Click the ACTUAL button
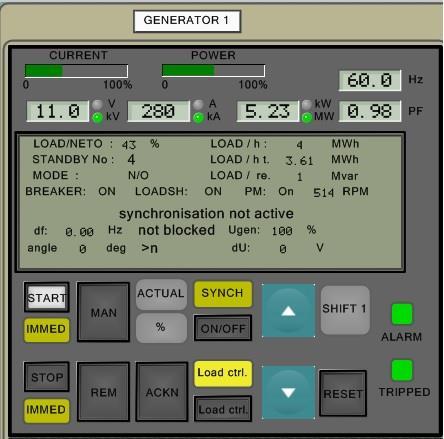444x439 pixels. [161, 294]
